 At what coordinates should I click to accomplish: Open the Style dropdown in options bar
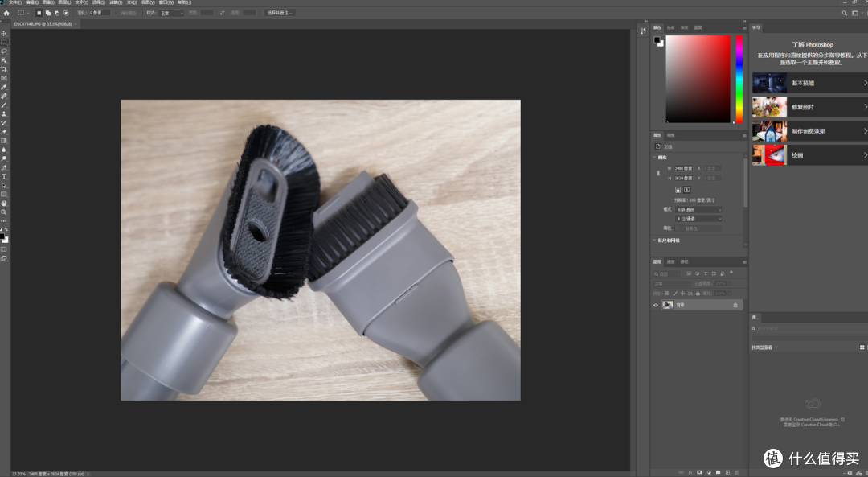point(171,13)
